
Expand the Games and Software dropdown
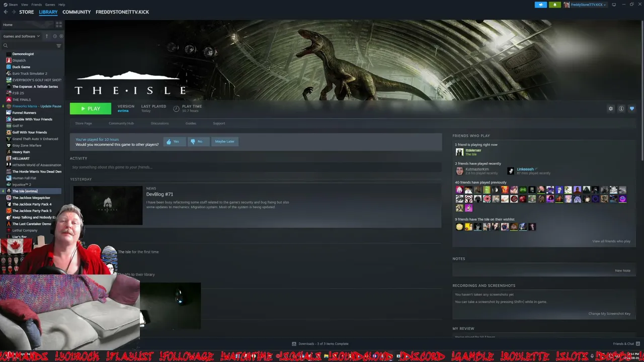(x=22, y=36)
